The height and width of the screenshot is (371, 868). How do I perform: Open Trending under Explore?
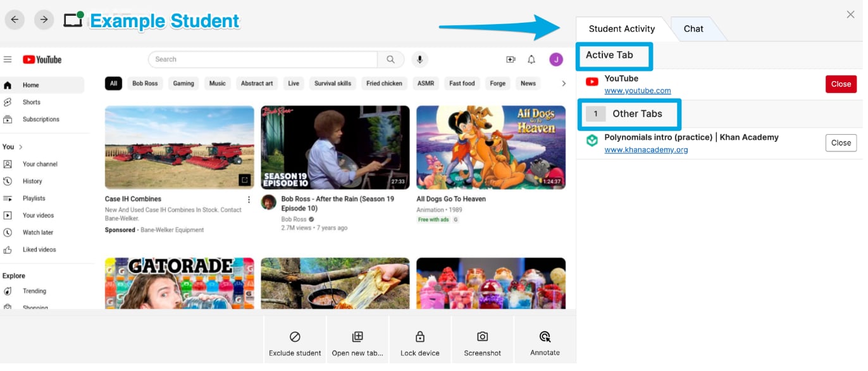pyautogui.click(x=42, y=291)
